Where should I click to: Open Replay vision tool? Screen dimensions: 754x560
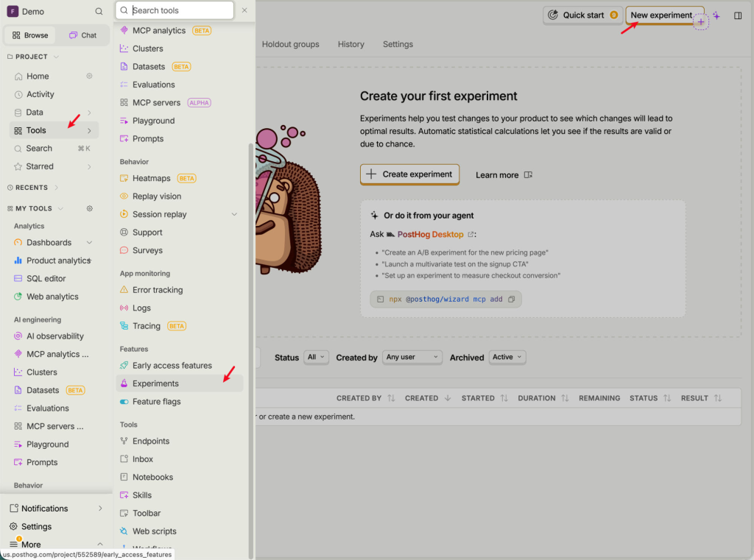tap(180, 196)
